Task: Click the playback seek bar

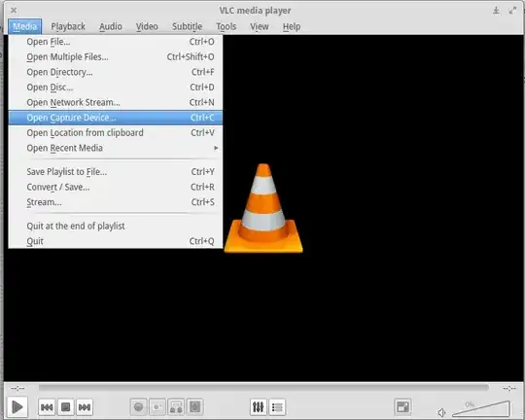Action: 263,388
